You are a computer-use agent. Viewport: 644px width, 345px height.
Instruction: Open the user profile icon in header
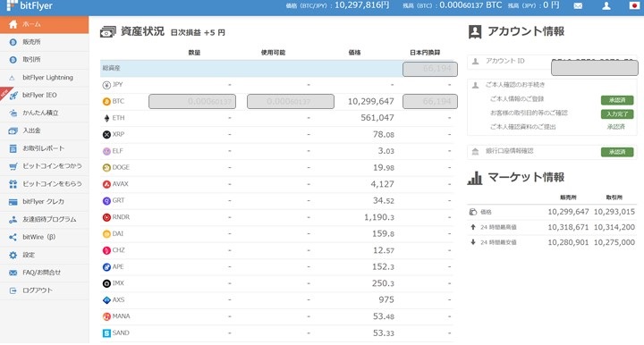tap(606, 5)
